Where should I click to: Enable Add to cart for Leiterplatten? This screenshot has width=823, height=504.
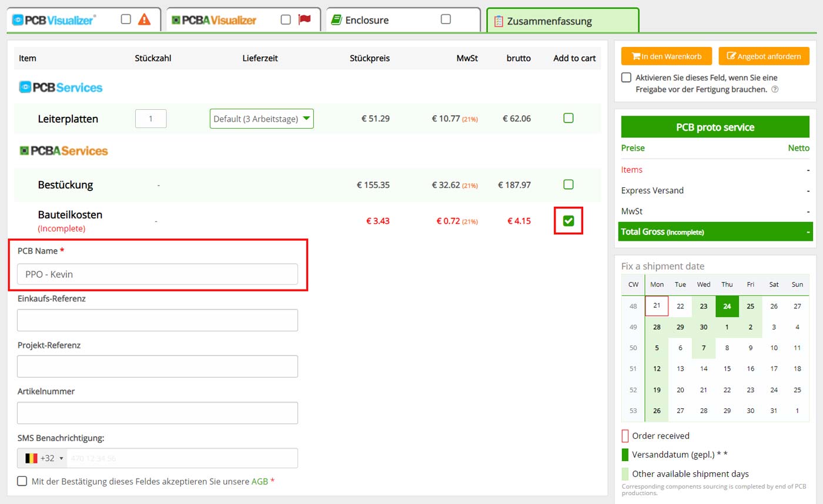coord(568,118)
